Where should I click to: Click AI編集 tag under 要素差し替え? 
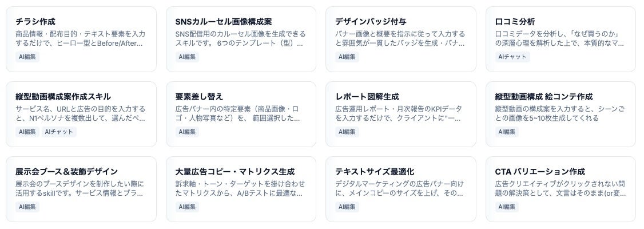(x=188, y=132)
